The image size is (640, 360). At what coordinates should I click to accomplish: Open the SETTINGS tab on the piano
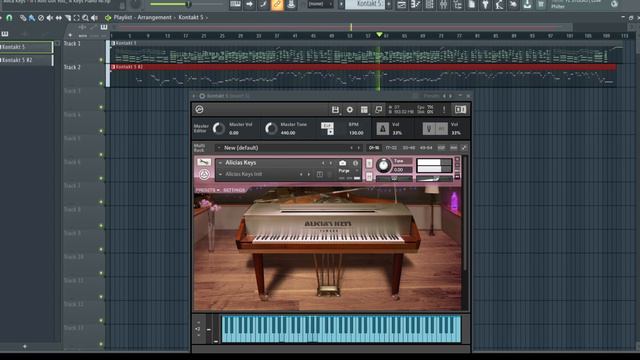coord(234,190)
